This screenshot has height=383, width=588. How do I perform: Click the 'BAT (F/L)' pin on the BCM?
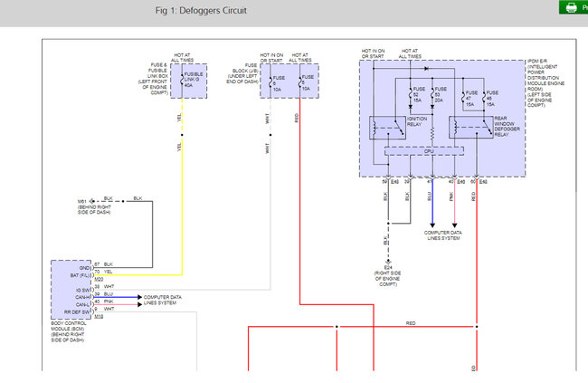click(x=80, y=275)
